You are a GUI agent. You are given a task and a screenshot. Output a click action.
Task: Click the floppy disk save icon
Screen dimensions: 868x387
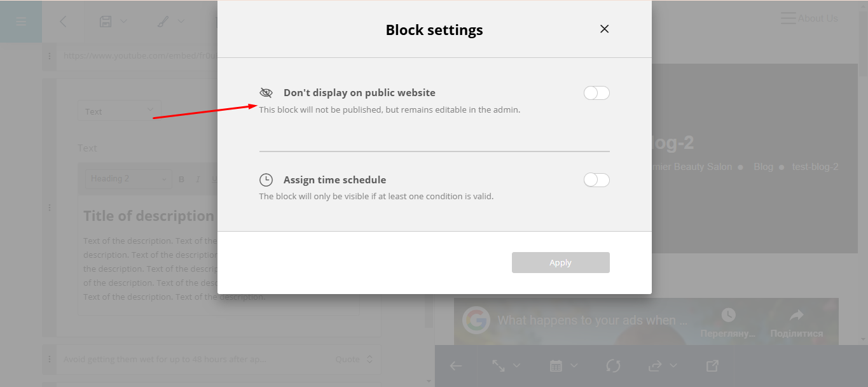[x=106, y=22]
